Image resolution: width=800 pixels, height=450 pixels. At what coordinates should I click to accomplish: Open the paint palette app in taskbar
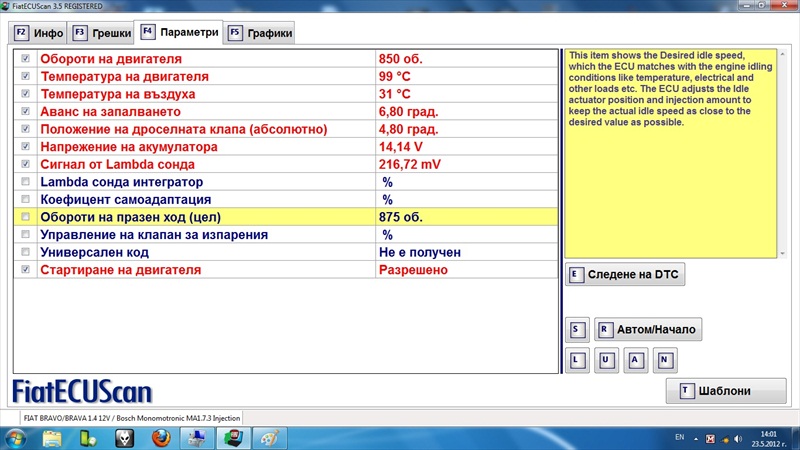267,438
